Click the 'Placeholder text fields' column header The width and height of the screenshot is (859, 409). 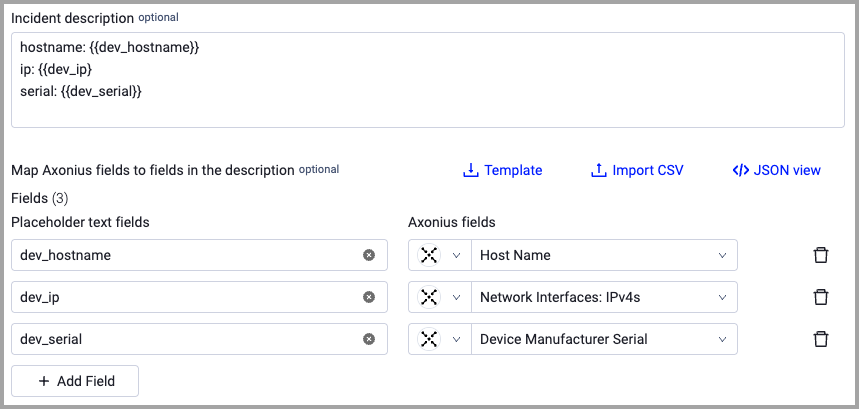pos(80,222)
